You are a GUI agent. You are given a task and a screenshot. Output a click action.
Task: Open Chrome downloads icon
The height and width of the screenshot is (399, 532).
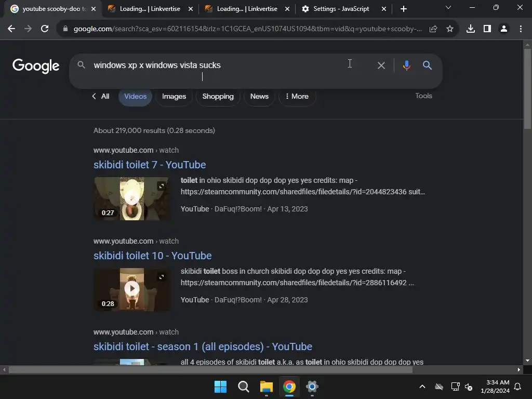[471, 29]
